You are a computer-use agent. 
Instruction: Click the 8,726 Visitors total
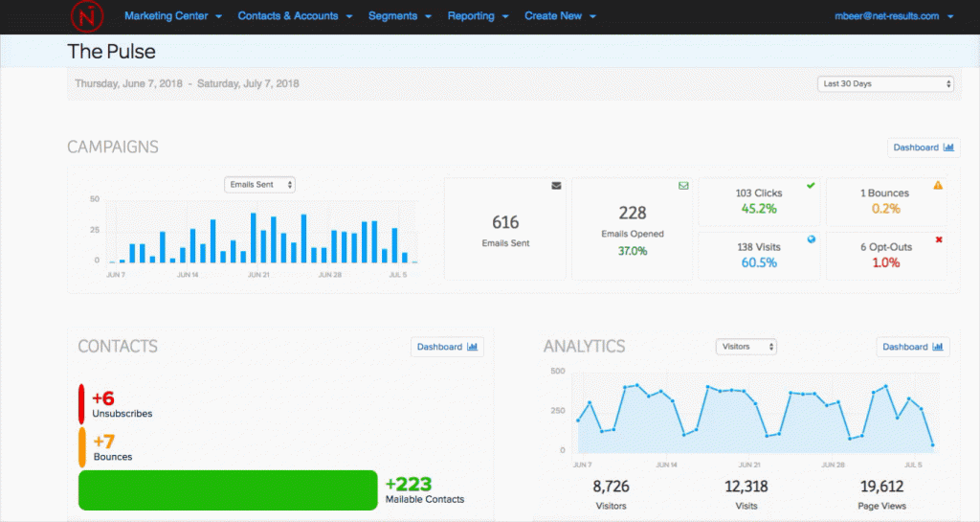(x=611, y=494)
